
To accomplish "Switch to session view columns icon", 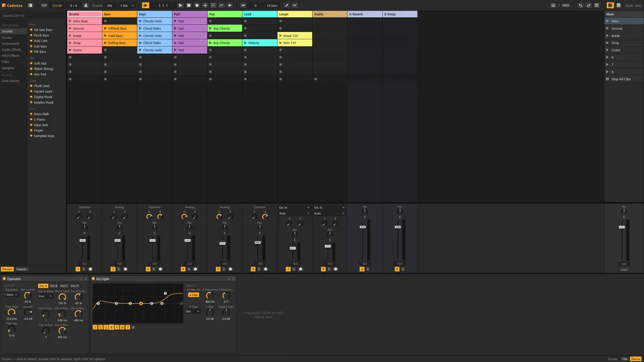I will (610, 5).
